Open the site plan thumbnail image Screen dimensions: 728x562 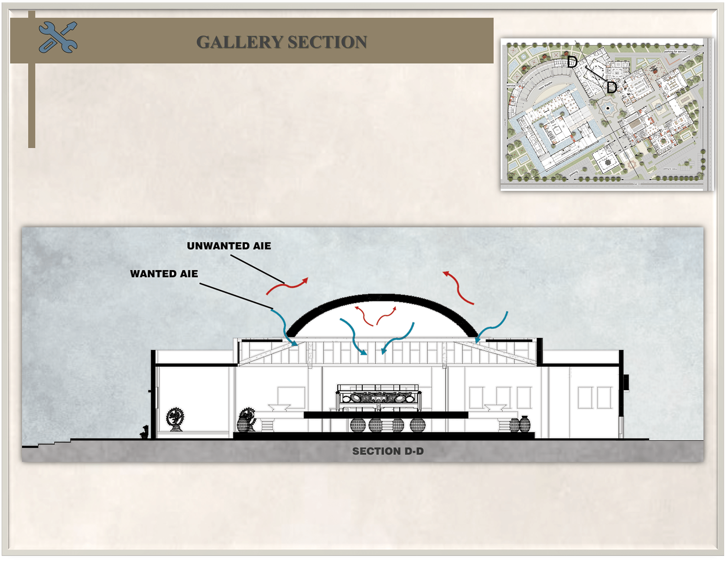606,114
